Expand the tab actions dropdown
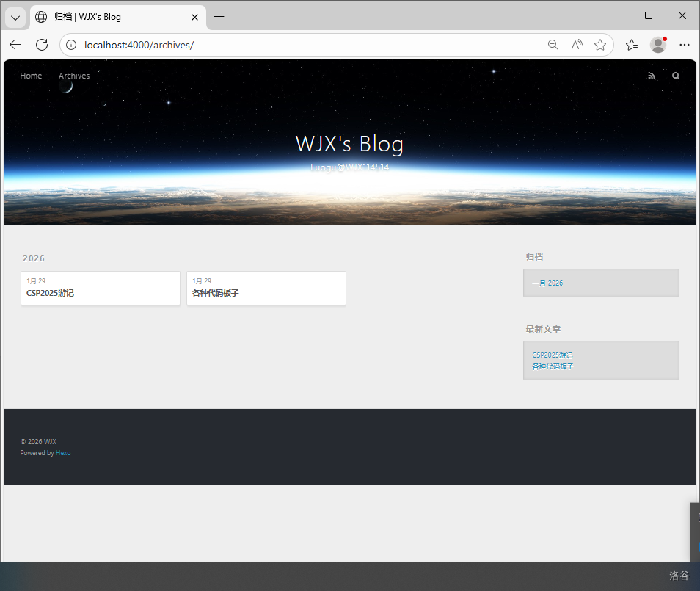 click(x=15, y=17)
